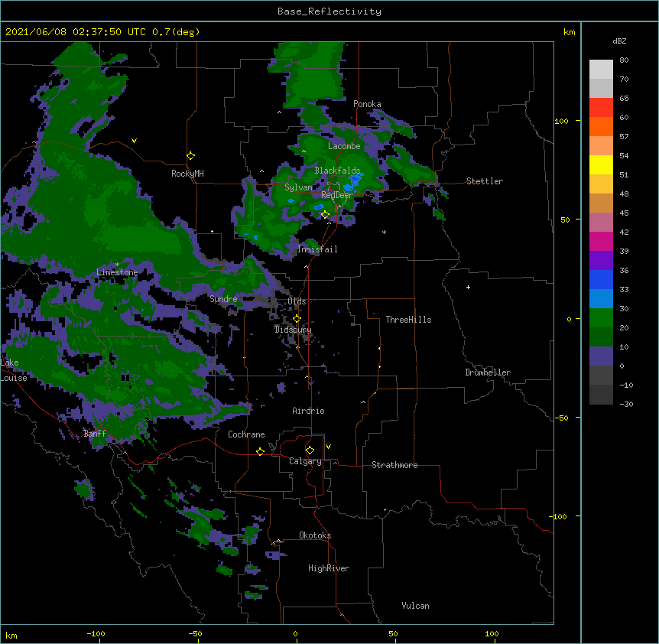Click the 80 value in dBZ legend
This screenshot has height=644, width=659.
click(x=624, y=60)
